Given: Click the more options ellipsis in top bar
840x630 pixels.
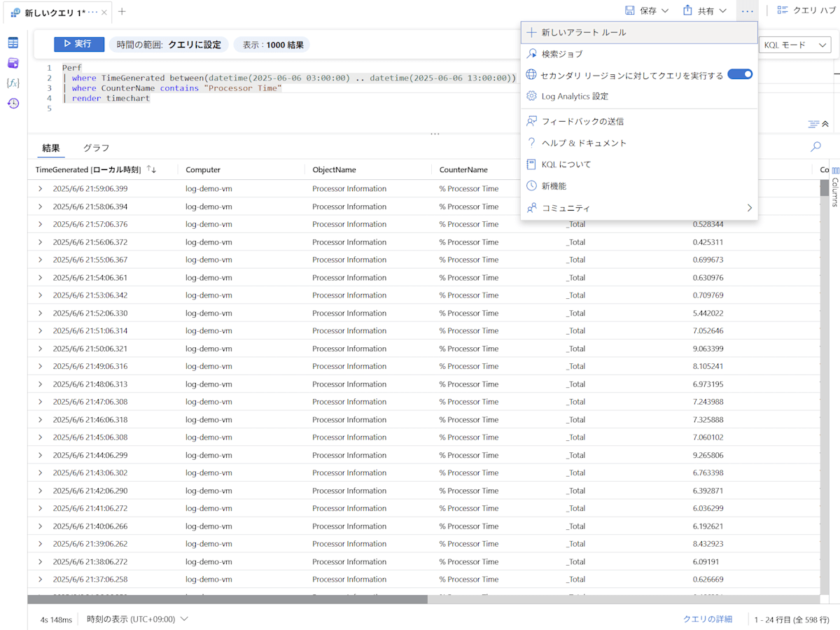Looking at the screenshot, I should point(747,10).
